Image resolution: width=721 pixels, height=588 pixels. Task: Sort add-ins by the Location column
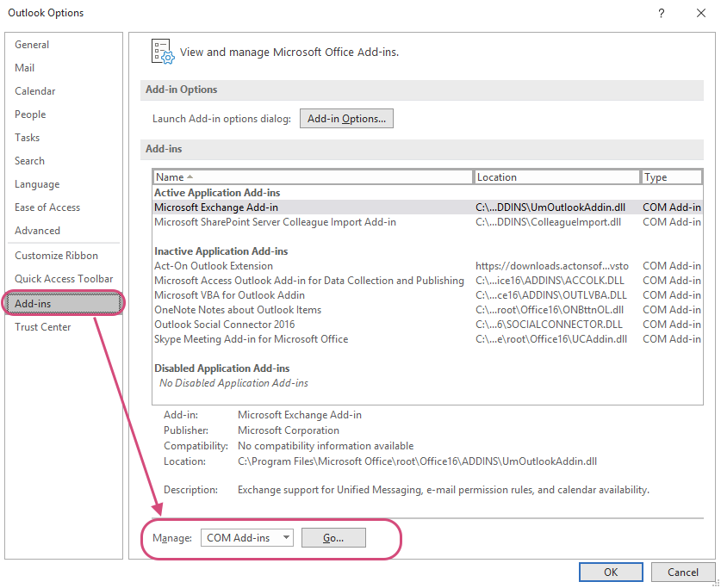coord(556,177)
